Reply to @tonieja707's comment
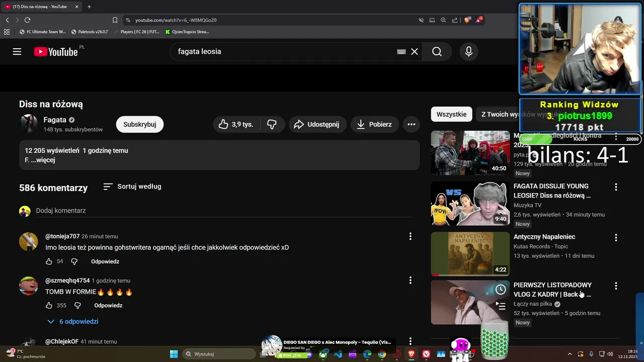Image resolution: width=644 pixels, height=362 pixels. coord(105,261)
